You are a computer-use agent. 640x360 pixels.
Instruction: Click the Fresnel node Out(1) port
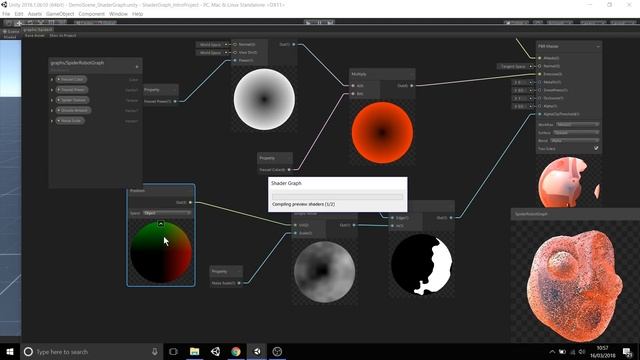tap(293, 44)
